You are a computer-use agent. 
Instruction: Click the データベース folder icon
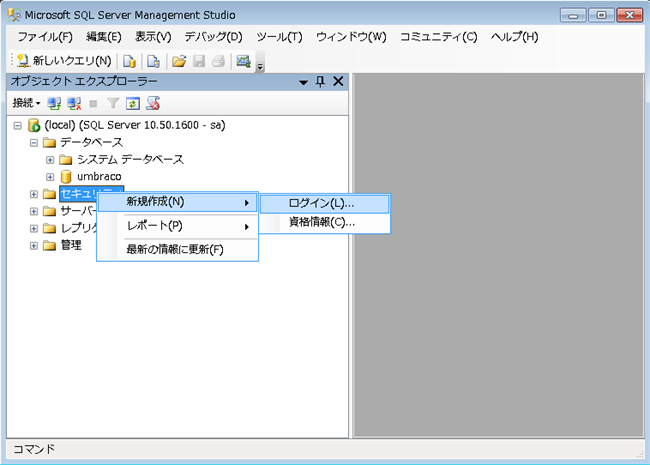(x=49, y=143)
